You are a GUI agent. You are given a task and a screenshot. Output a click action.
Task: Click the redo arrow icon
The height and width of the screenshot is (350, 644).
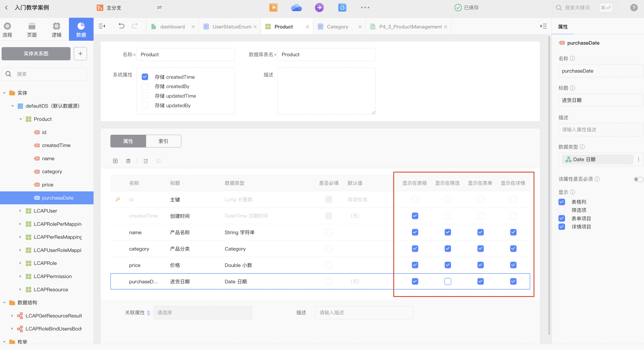click(134, 26)
